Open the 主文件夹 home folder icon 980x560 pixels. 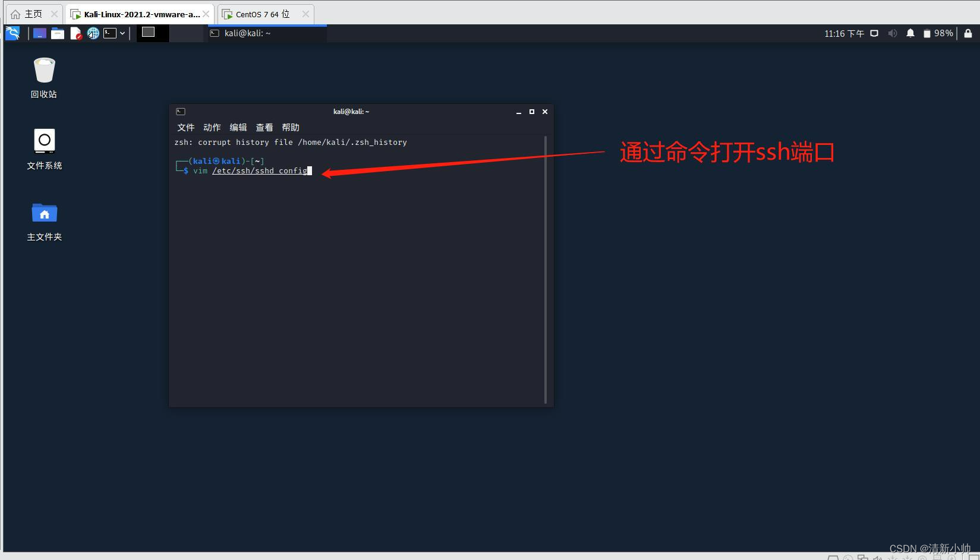[x=44, y=222]
